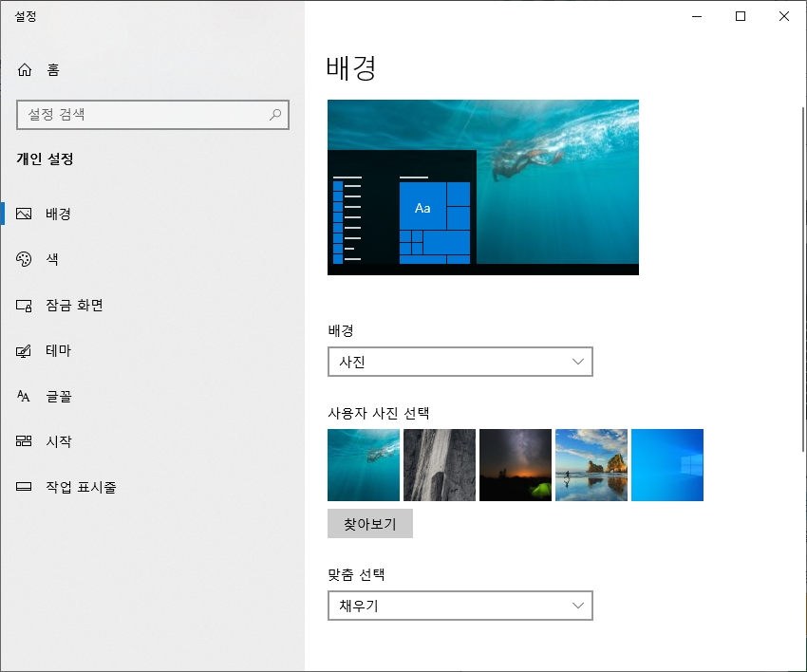807x672 pixels.
Task: Select the beach rocks photo thumbnail
Action: click(x=591, y=464)
